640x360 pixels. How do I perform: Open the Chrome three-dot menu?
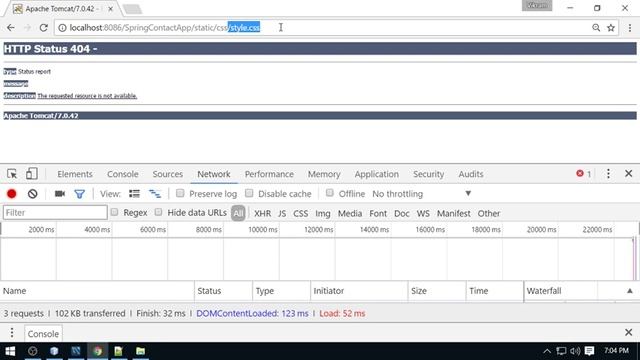[x=630, y=28]
